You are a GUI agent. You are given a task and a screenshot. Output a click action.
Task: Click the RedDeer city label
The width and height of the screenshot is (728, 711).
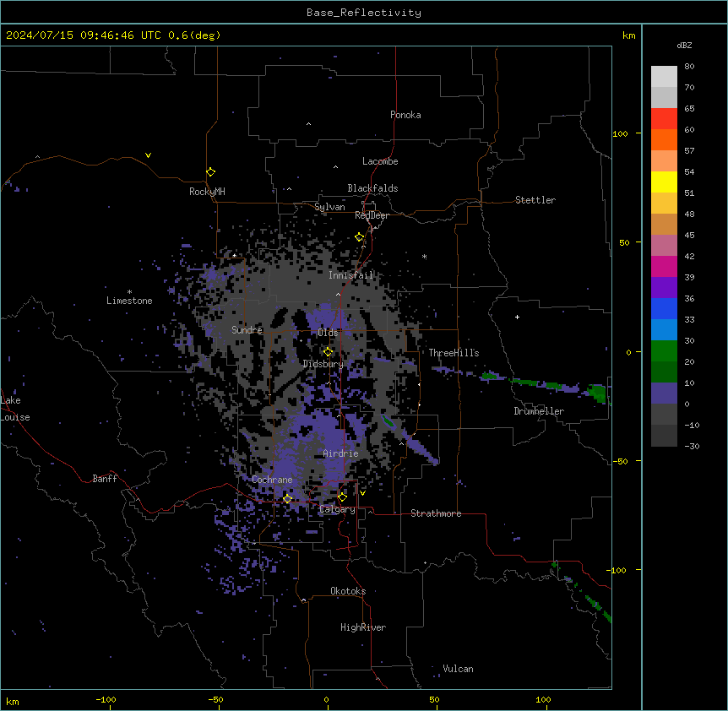372,215
